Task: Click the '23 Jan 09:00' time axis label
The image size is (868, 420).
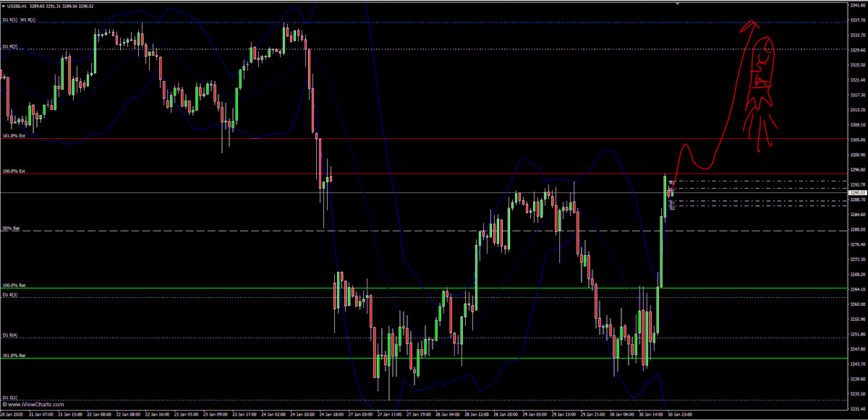Action: coord(215,416)
